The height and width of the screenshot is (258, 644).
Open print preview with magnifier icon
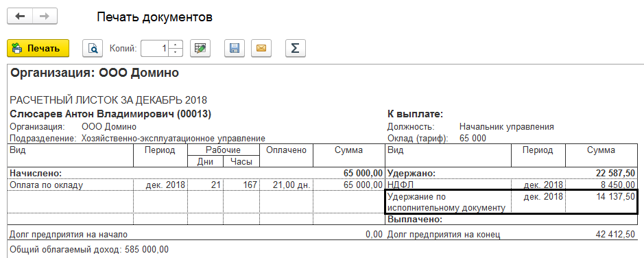[93, 49]
